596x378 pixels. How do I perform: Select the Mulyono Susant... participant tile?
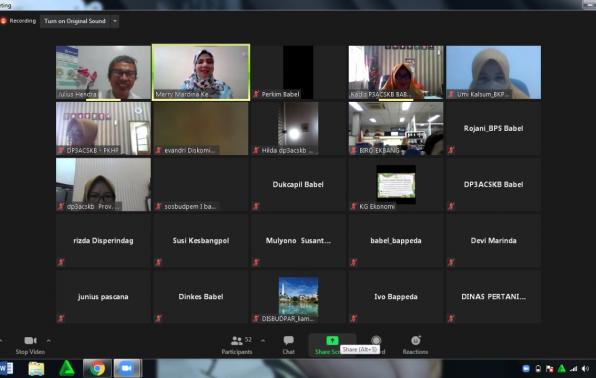click(x=298, y=241)
